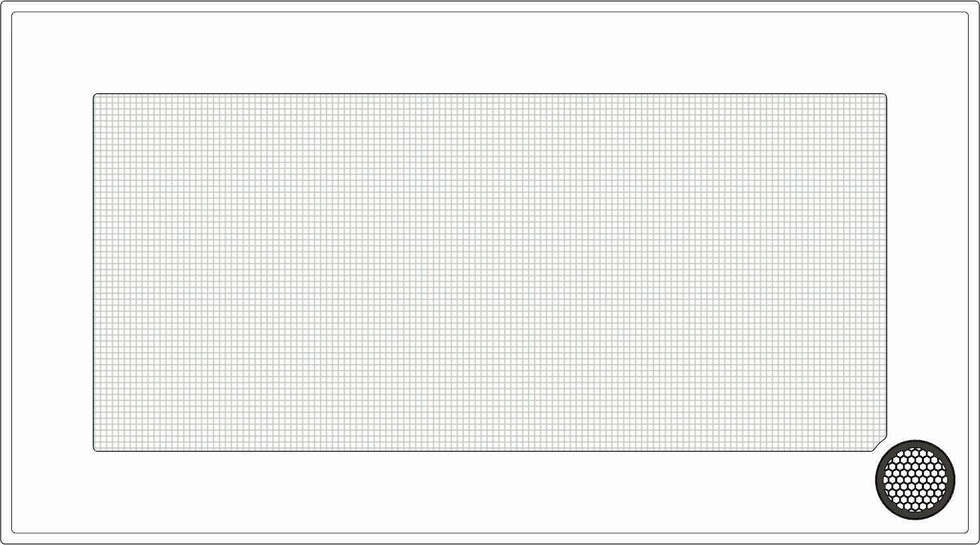Click the blank white margin above the mesh panel

click(x=490, y=53)
